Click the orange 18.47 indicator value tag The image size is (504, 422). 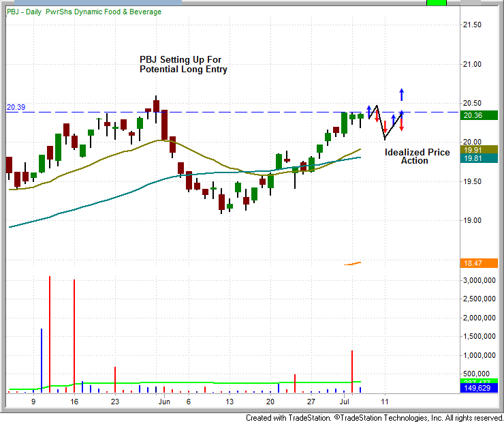coord(479,263)
